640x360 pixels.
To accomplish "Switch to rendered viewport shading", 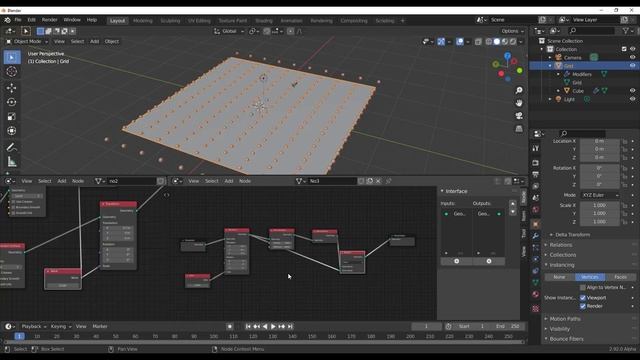I will pyautogui.click(x=513, y=41).
